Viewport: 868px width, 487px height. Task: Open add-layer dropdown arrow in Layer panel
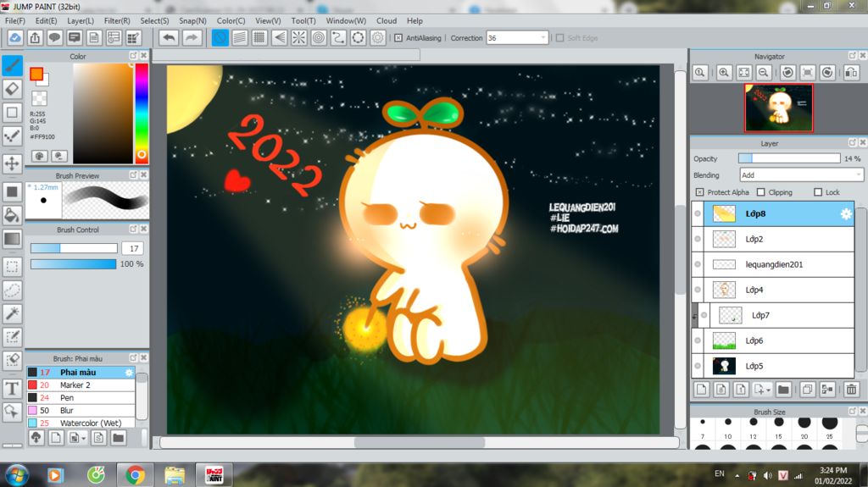coord(768,390)
